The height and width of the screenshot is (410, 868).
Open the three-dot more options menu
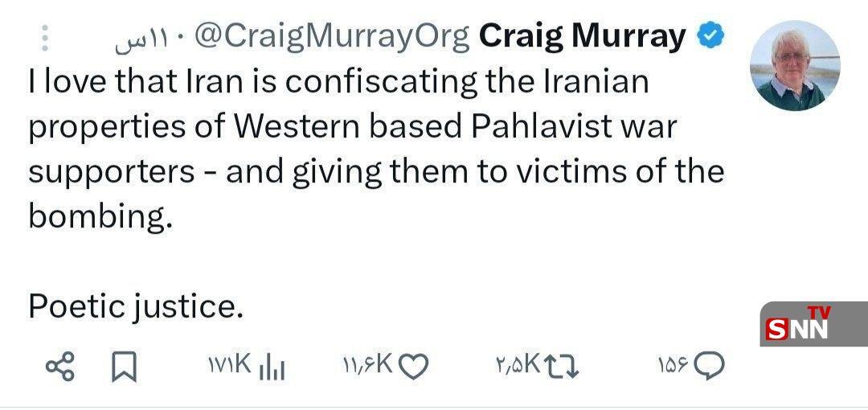coord(45,38)
